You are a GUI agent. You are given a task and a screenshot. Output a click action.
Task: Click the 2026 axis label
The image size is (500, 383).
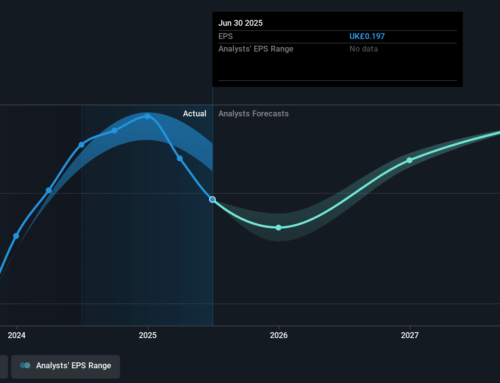279,335
